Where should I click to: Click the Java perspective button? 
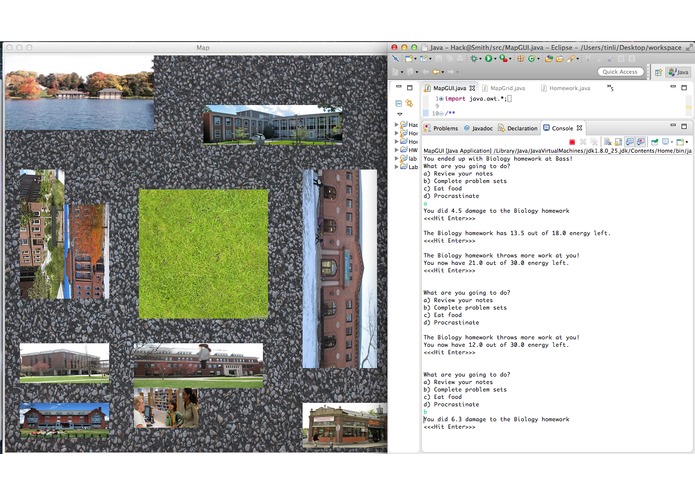click(x=679, y=72)
